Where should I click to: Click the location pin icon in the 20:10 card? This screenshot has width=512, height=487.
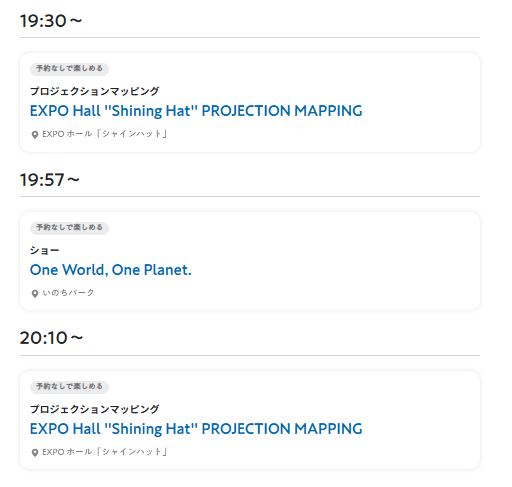click(x=35, y=453)
